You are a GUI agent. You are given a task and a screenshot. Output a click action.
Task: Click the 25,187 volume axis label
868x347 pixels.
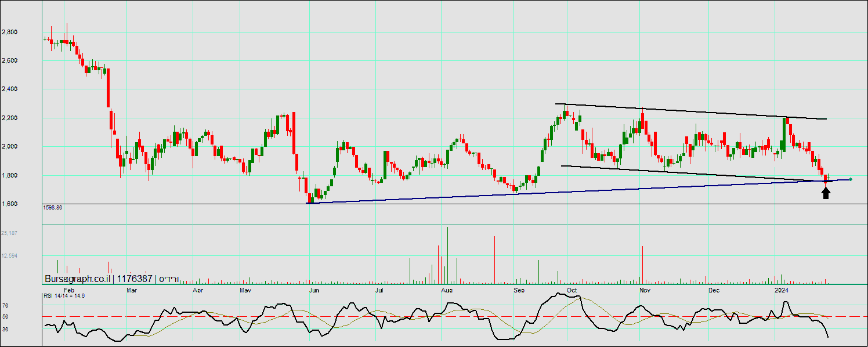click(x=10, y=233)
